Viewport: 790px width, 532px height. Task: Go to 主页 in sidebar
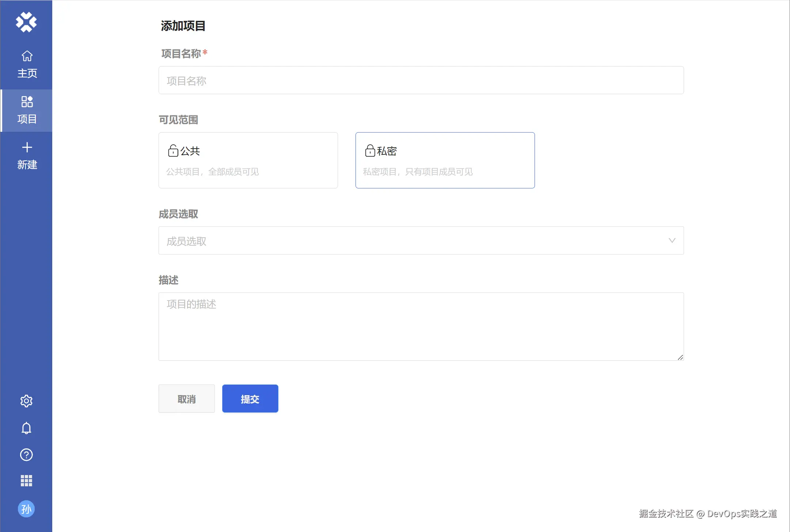coord(27,64)
